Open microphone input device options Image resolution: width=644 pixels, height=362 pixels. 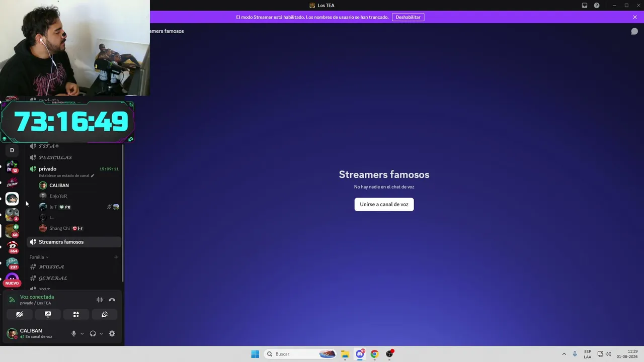click(x=82, y=333)
